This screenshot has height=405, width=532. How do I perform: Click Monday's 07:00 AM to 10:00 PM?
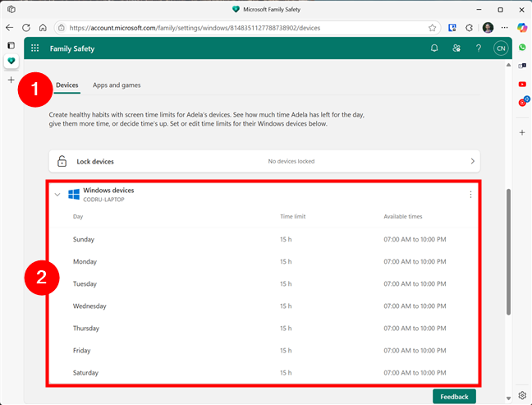415,261
